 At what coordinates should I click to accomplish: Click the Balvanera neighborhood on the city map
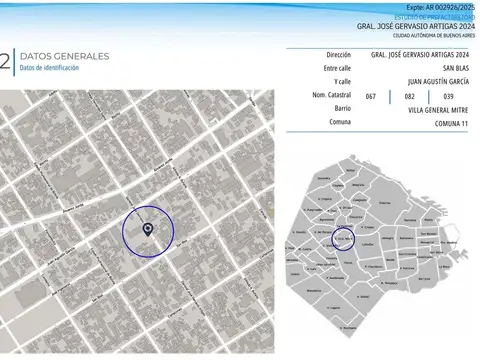[406, 238]
